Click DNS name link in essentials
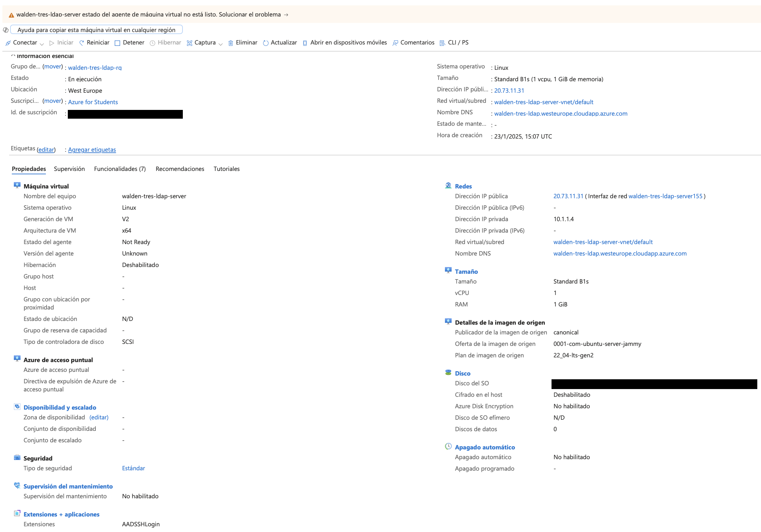The image size is (761, 532). pos(561,114)
